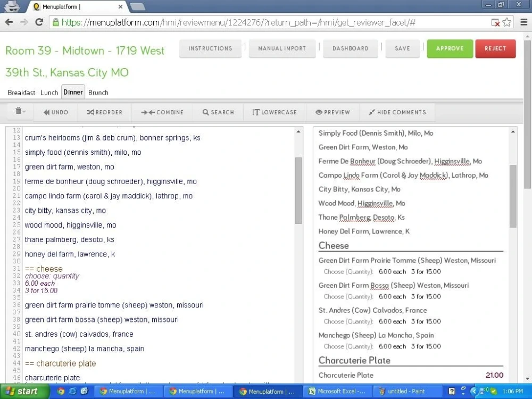Bookmark the page with the star icon
The width and height of the screenshot is (532, 399).
tap(507, 22)
